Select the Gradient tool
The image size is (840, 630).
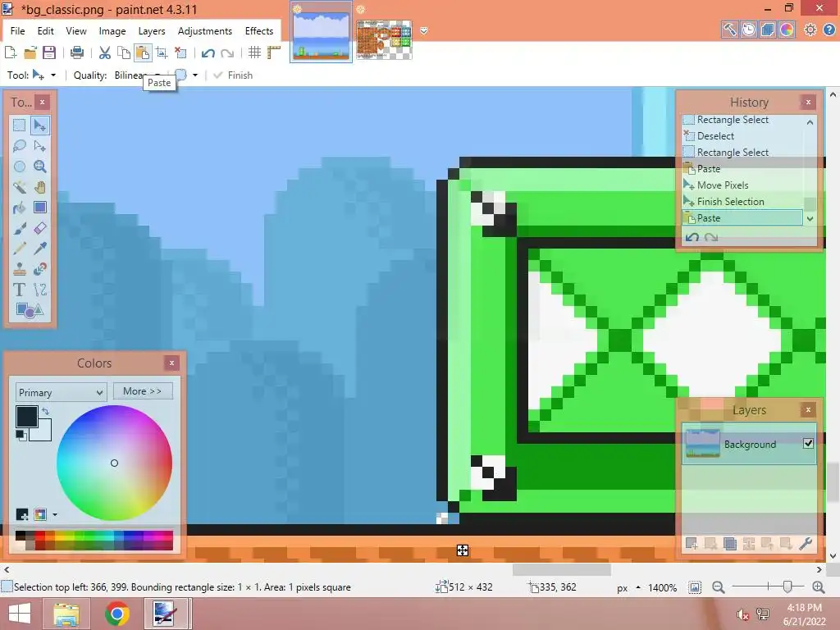39,208
